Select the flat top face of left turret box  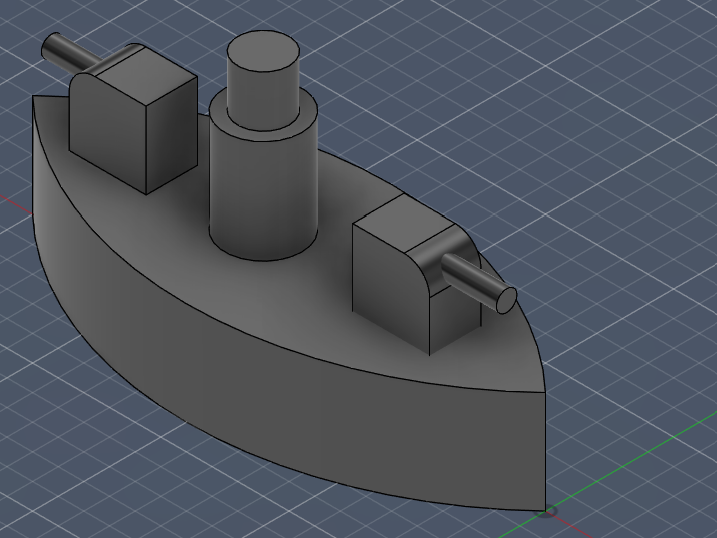point(147,76)
